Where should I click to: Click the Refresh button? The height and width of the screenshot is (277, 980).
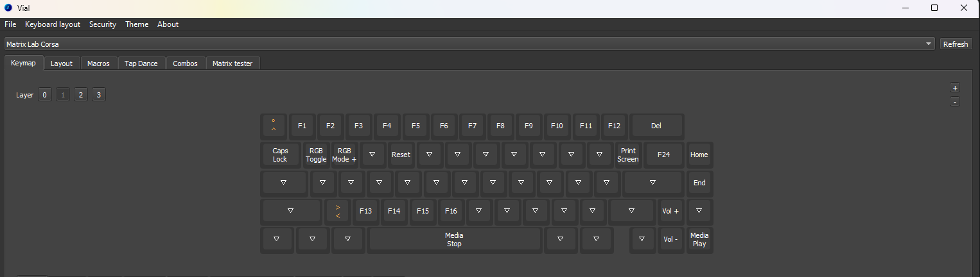955,44
